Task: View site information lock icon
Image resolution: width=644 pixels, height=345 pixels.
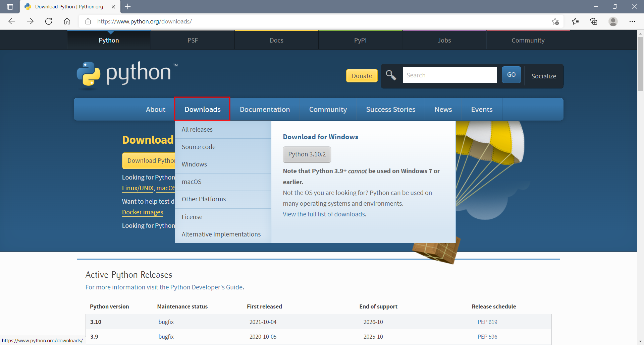Action: click(88, 21)
